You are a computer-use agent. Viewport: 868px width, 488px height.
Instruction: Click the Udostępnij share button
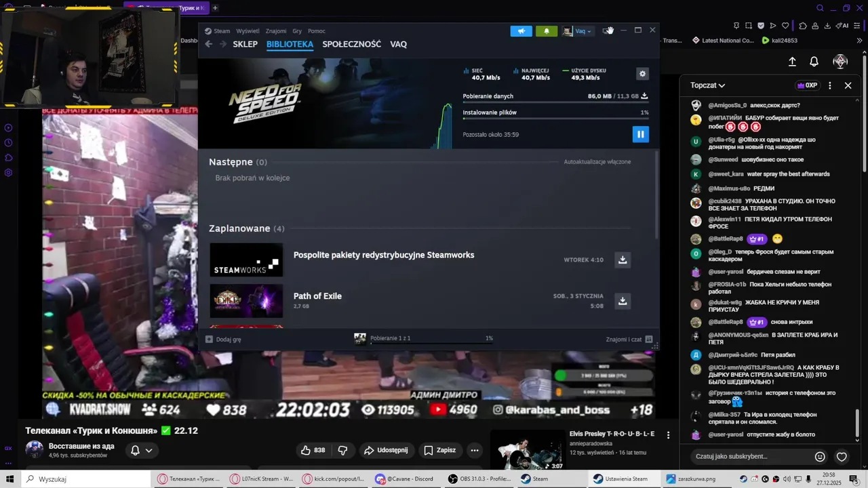pos(386,450)
